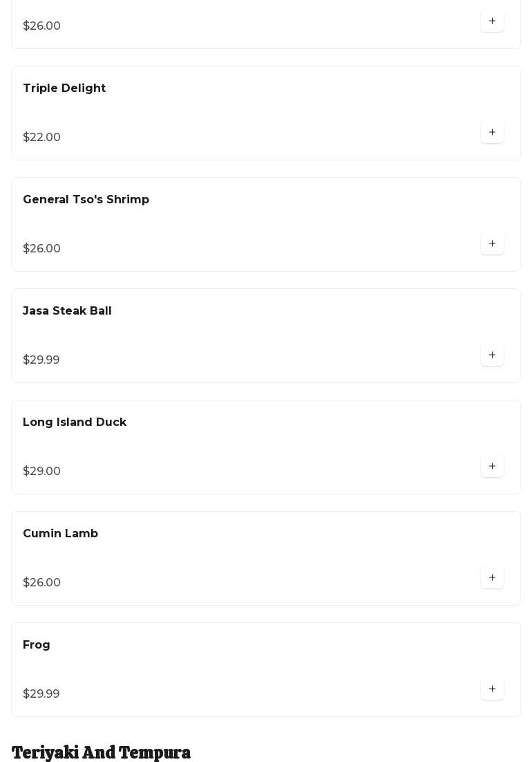This screenshot has height=762, width=532.
Task: Add Triple Delight to the order
Action: (492, 132)
